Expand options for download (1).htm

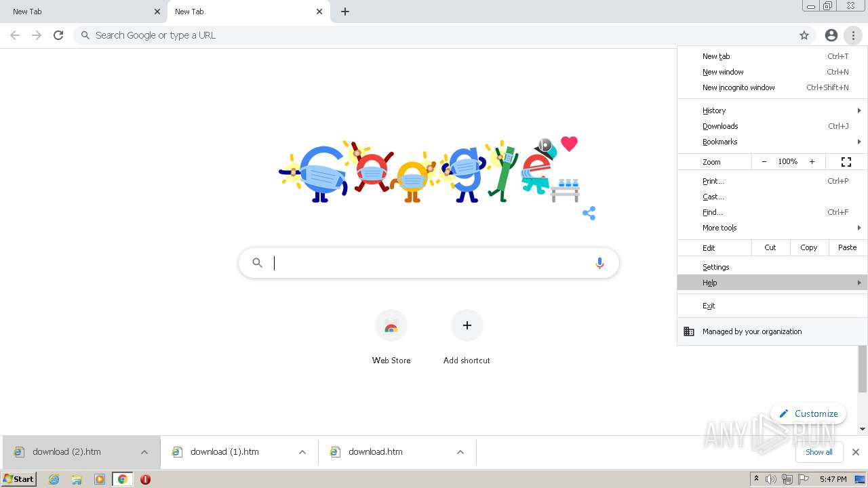tap(302, 452)
